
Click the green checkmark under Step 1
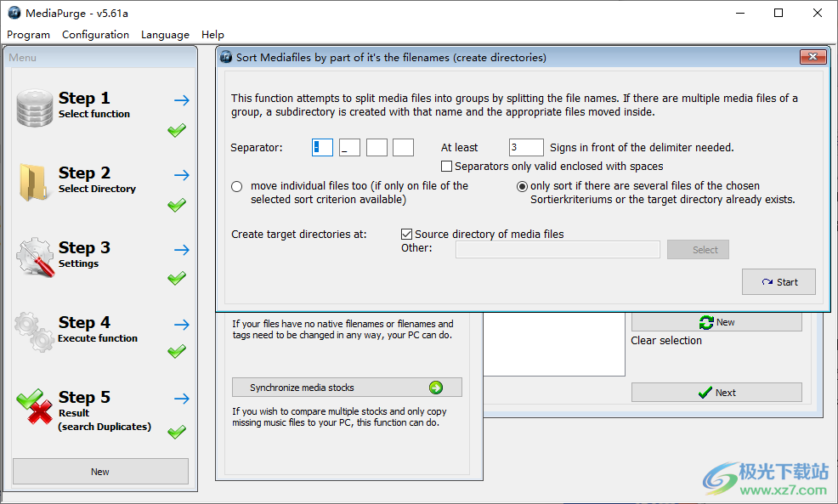[177, 130]
